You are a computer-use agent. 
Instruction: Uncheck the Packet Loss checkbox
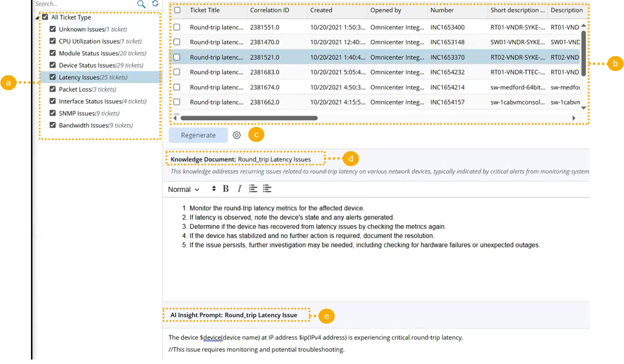[x=52, y=89]
